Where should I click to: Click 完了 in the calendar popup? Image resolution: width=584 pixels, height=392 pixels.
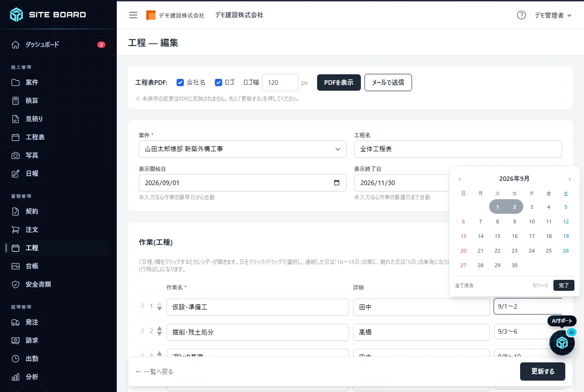click(x=564, y=285)
